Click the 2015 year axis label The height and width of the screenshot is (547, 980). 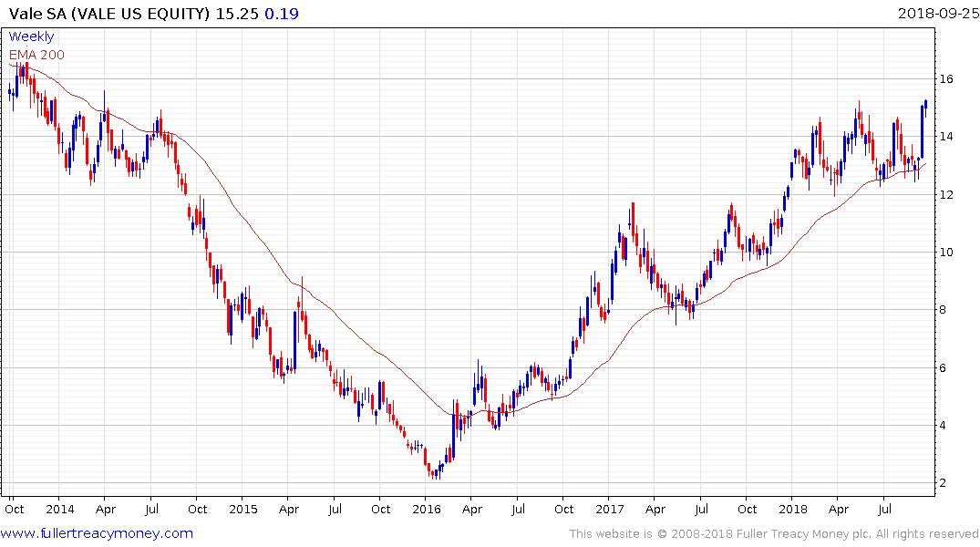243,509
